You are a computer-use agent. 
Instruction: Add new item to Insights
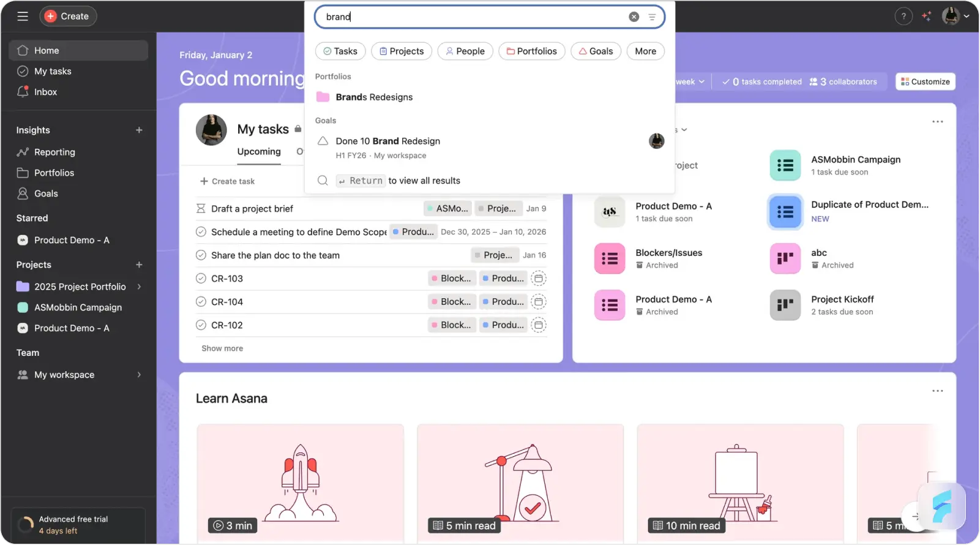139,130
